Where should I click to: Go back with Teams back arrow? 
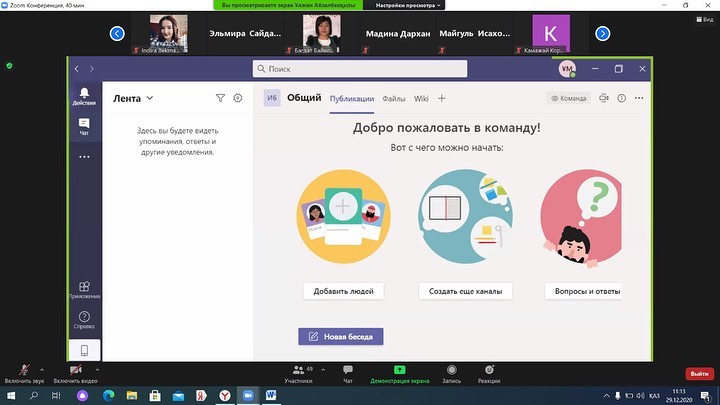(77, 69)
